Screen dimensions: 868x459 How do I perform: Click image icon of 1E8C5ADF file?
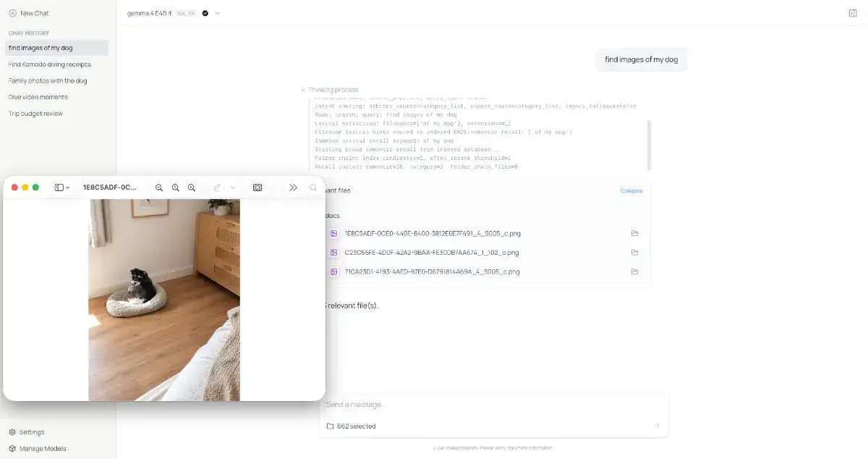coord(333,234)
